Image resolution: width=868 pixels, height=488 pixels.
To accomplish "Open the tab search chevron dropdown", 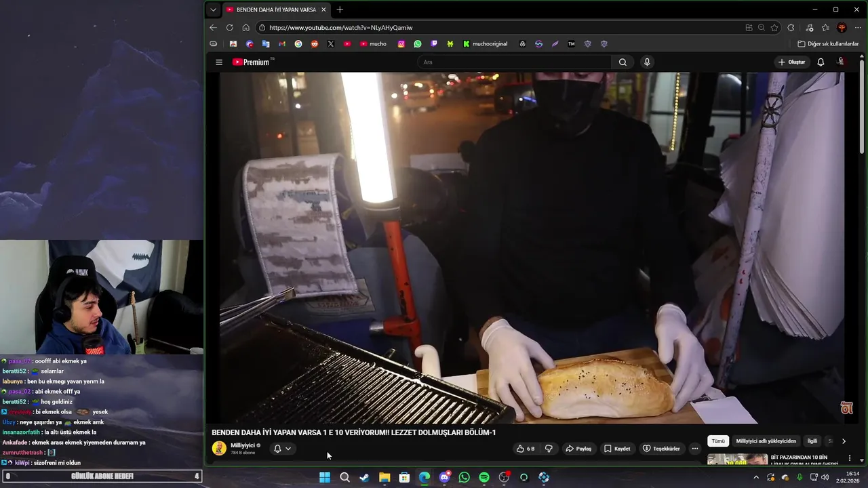I will coord(214,9).
